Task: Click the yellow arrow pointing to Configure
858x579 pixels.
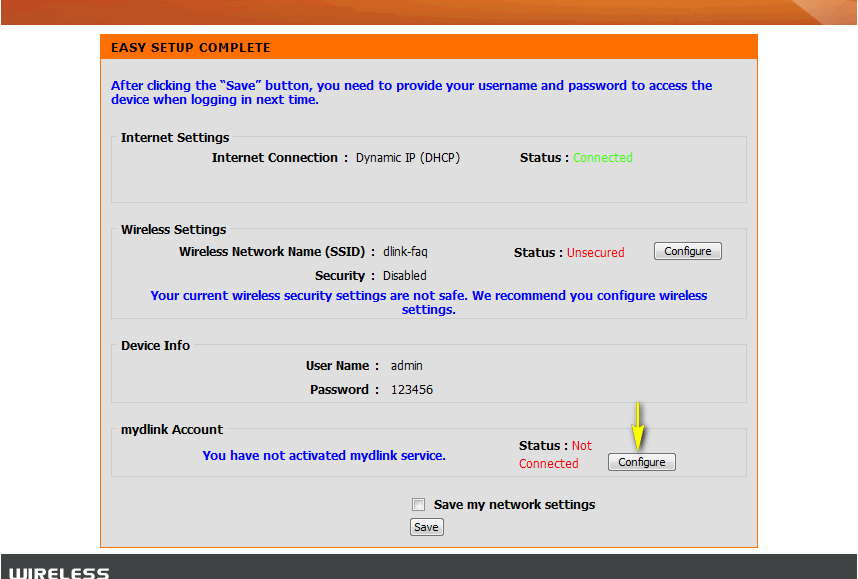Action: coord(638,425)
